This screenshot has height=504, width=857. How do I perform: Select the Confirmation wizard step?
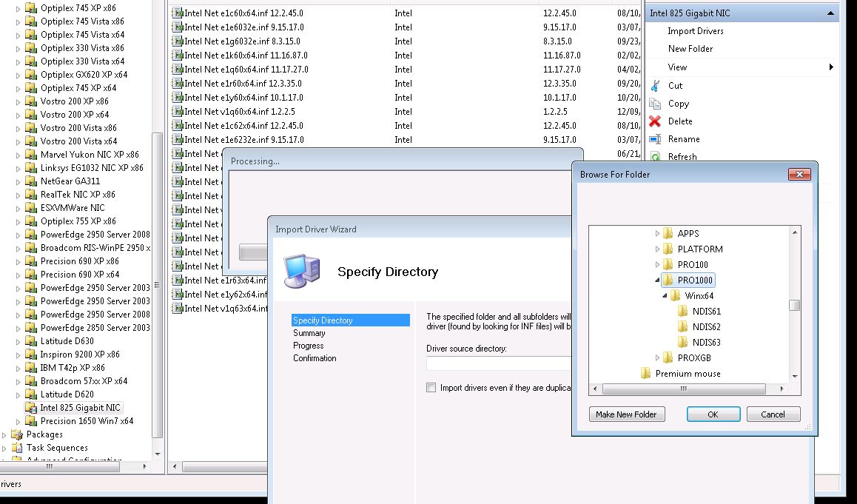tap(315, 358)
